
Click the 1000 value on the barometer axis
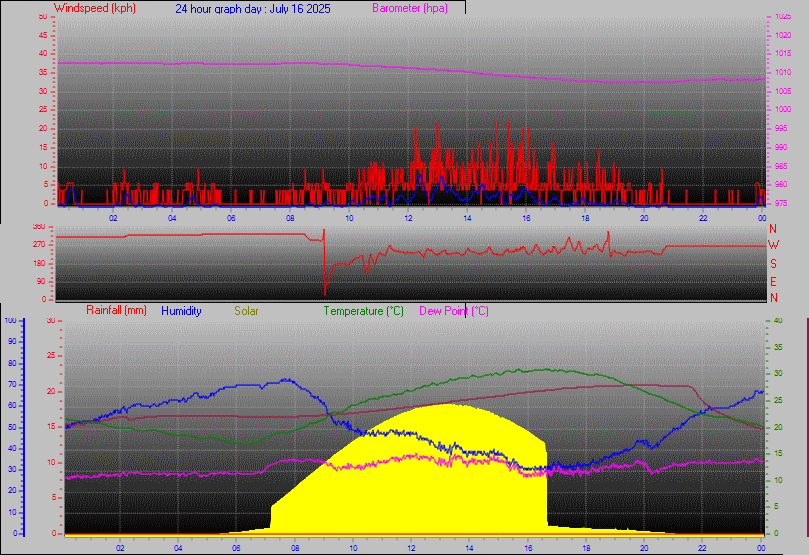pyautogui.click(x=783, y=109)
